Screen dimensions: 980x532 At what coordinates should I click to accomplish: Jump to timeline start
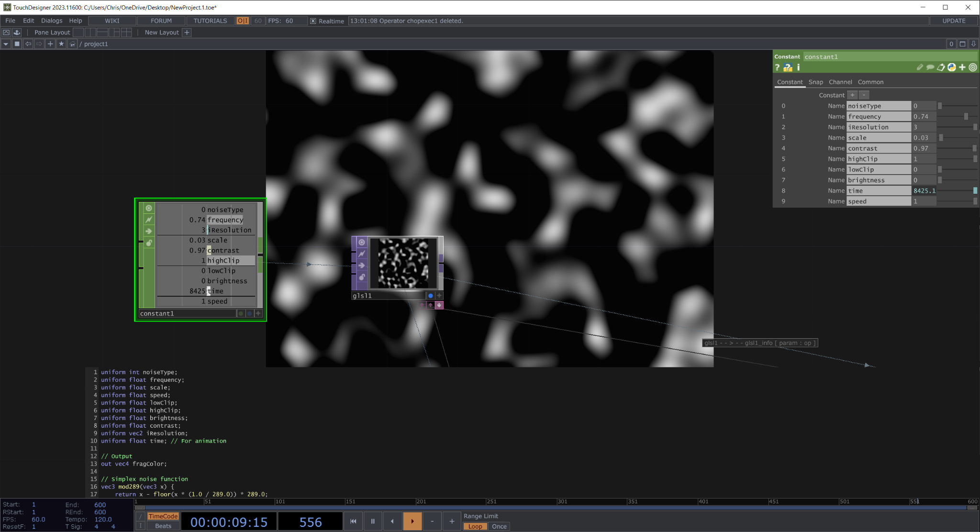pos(353,521)
